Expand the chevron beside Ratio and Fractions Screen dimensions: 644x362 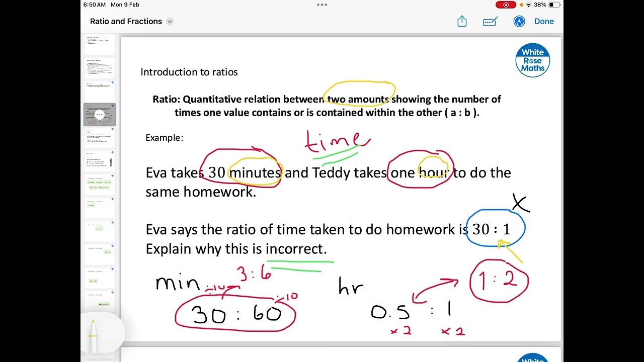point(170,21)
